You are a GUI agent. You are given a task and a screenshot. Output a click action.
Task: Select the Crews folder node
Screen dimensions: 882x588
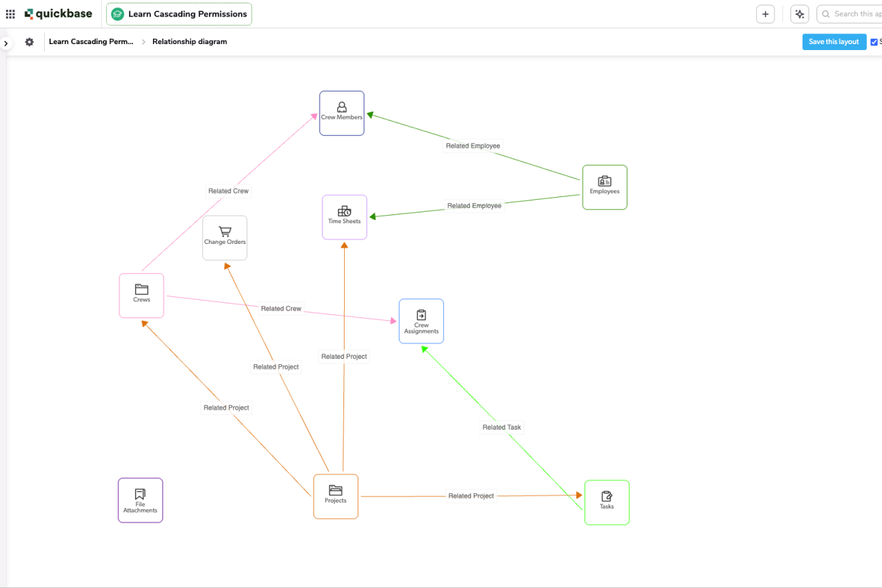[142, 295]
